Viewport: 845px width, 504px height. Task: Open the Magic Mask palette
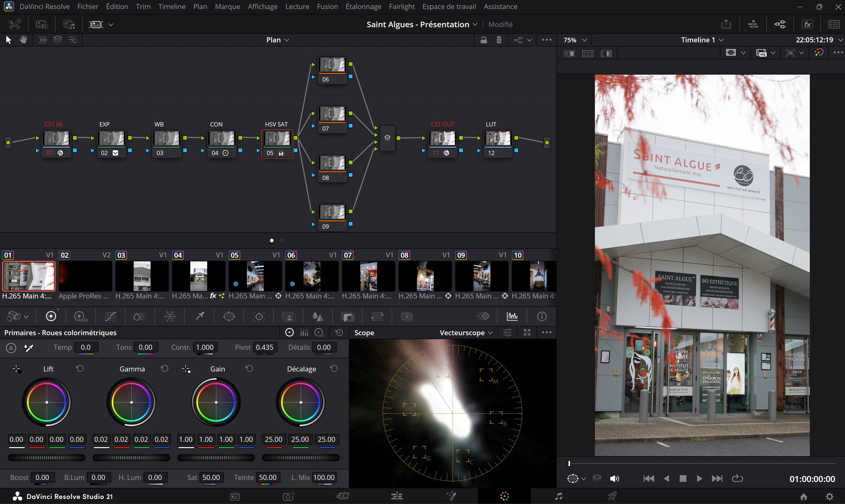click(x=288, y=316)
